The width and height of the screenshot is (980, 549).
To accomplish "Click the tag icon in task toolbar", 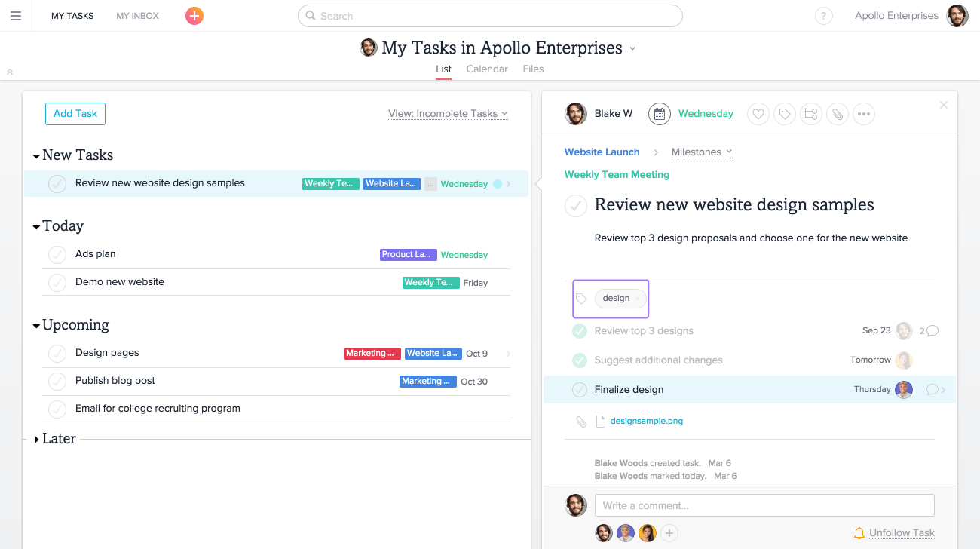I will pos(785,115).
